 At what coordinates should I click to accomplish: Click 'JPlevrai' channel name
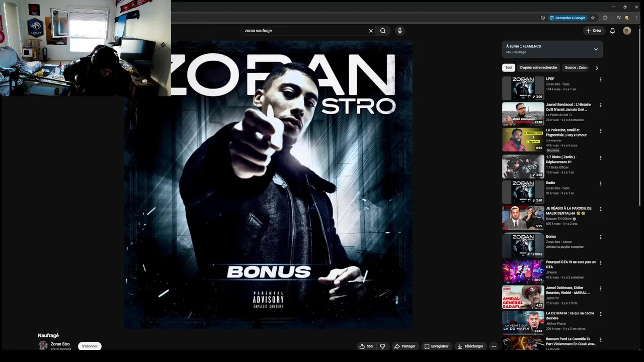click(551, 273)
